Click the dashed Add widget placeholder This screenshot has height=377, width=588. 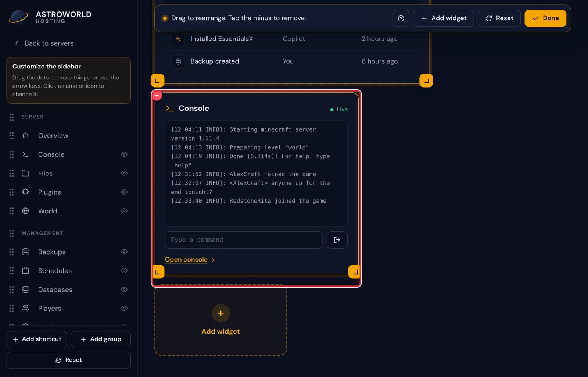[220, 320]
